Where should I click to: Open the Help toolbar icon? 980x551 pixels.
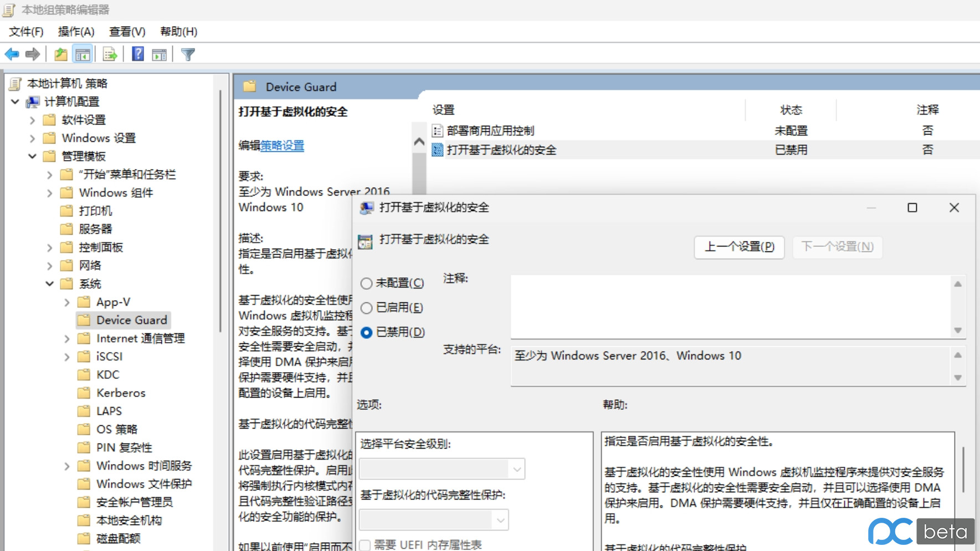(137, 54)
